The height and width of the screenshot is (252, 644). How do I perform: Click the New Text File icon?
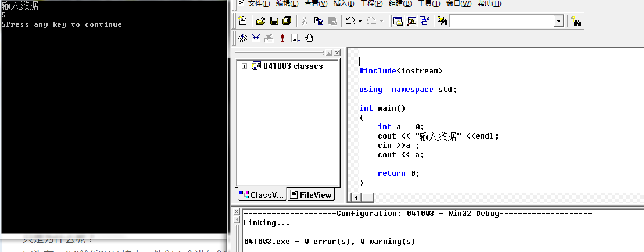[x=243, y=21]
